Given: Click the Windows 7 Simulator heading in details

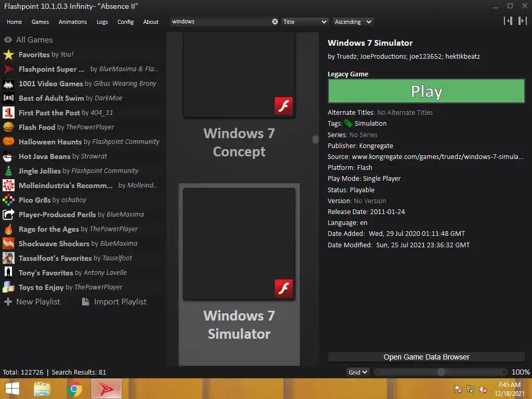Looking at the screenshot, I should pos(370,43).
